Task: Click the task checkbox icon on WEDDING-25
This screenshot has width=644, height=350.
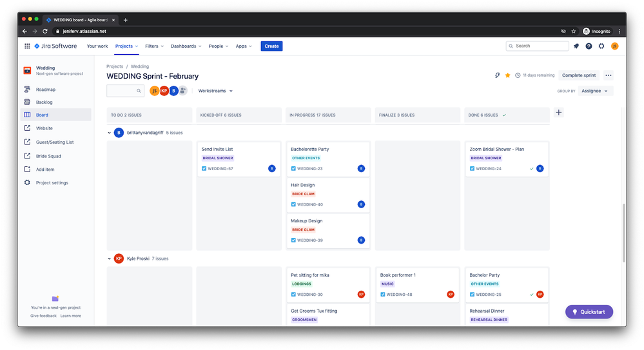Action: click(472, 294)
